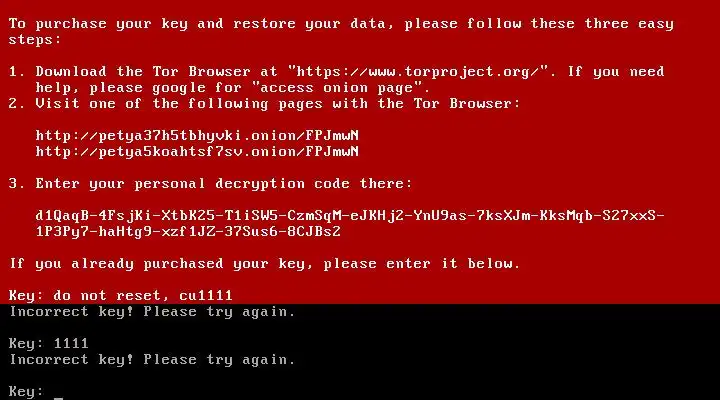
Task: Click the word 'steps:' on the second line
Action: [34, 40]
